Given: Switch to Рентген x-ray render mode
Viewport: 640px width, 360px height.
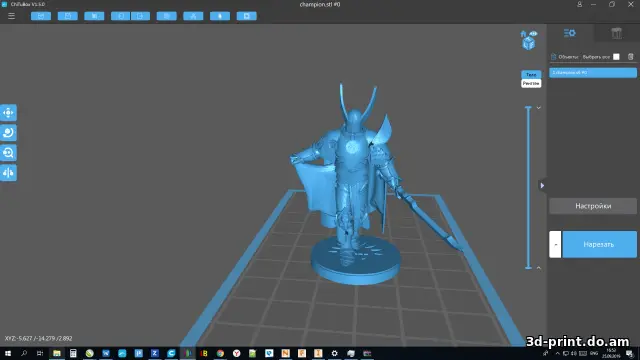Looking at the screenshot, I should [x=531, y=83].
